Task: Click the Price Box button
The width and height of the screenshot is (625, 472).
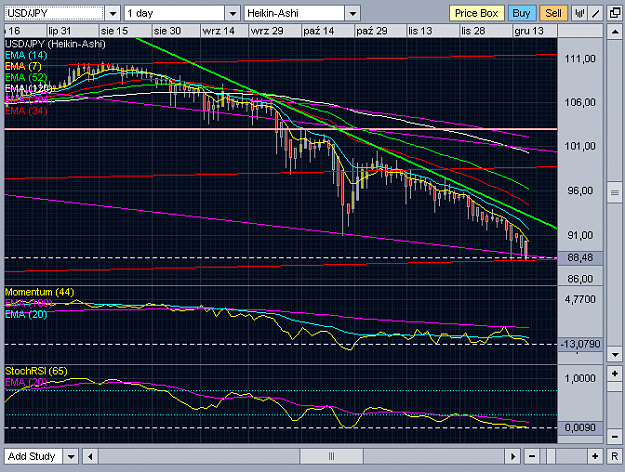Action: (477, 13)
